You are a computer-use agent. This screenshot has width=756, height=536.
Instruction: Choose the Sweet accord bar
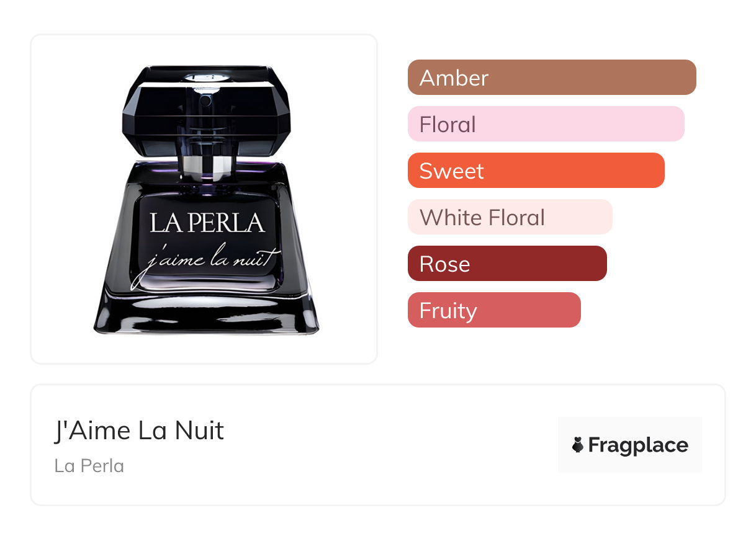coord(536,171)
